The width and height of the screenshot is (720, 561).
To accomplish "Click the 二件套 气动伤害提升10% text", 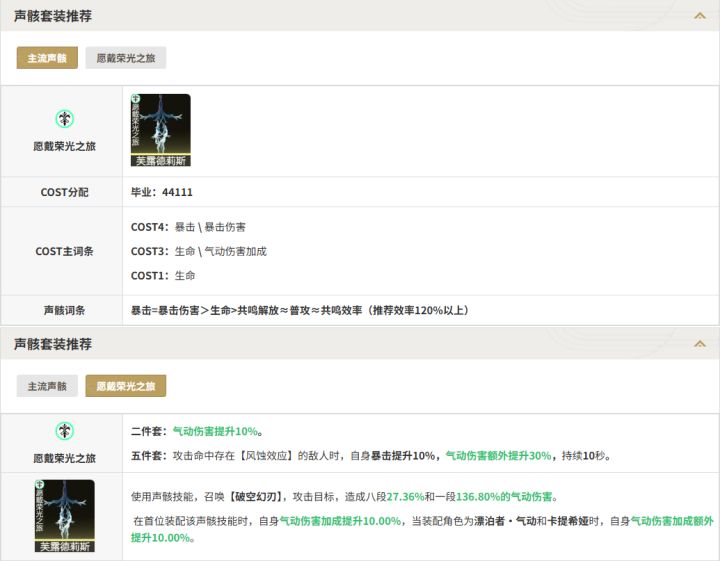I will 197,431.
